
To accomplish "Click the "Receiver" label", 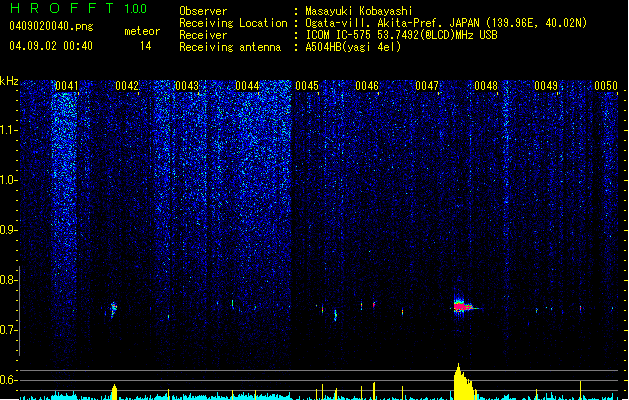I will pyautogui.click(x=203, y=35).
